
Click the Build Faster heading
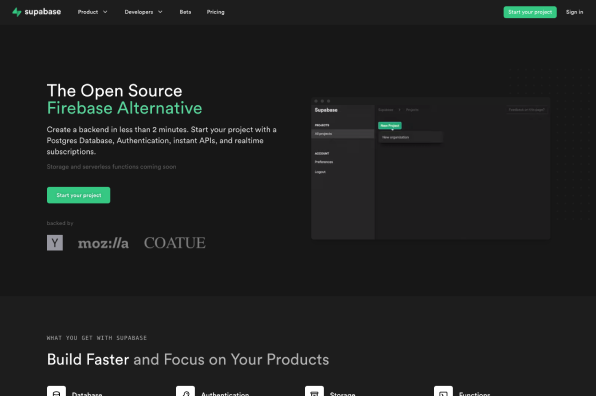[x=88, y=360]
